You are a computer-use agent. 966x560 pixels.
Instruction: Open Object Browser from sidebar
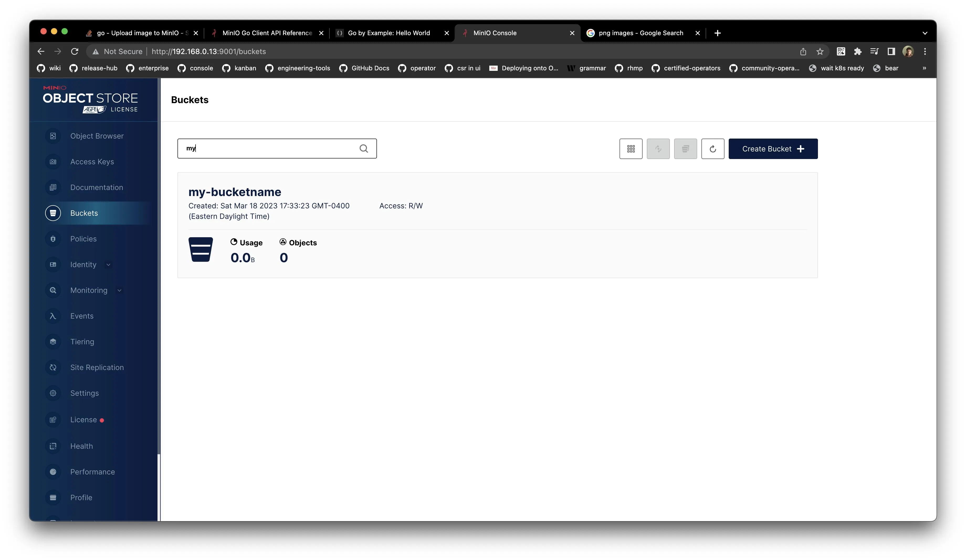[x=97, y=136]
